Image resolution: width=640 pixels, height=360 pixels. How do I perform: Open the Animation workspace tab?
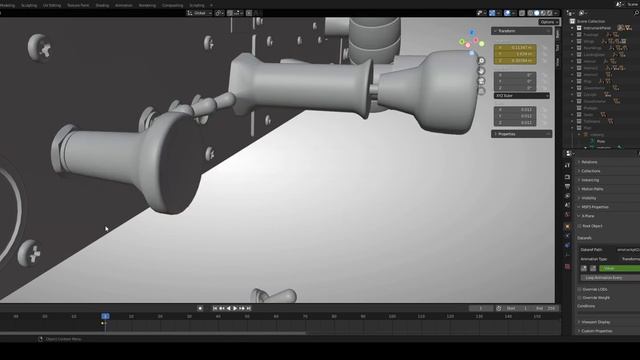(x=124, y=5)
